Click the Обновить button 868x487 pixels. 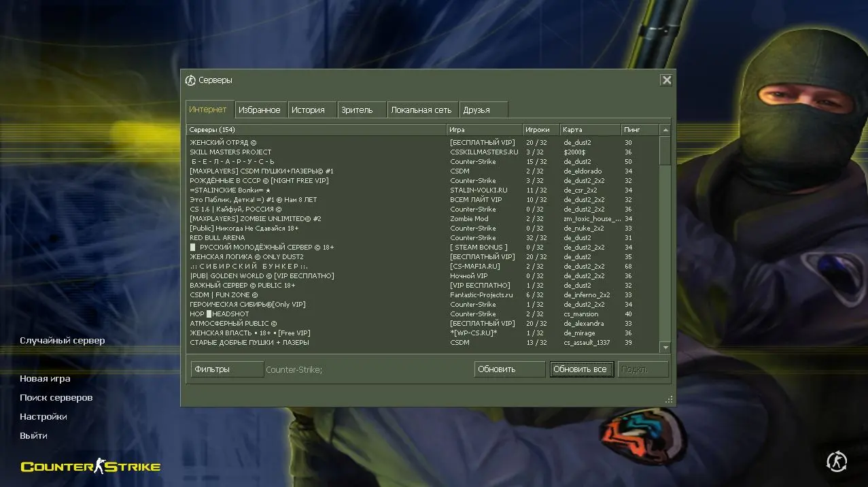pos(510,369)
